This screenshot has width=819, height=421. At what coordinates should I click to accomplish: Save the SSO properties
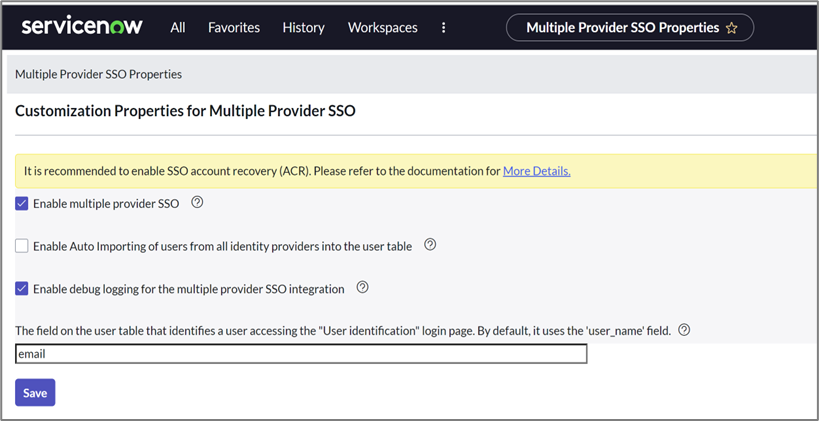pos(35,393)
